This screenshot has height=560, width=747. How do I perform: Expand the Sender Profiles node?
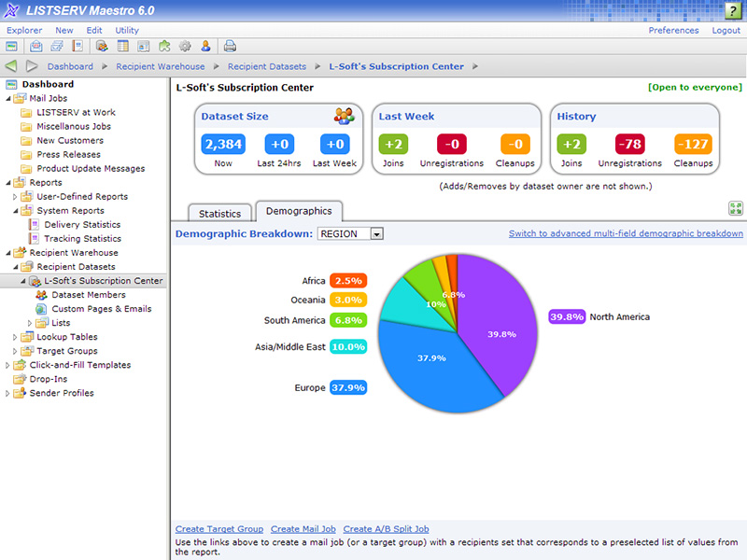7,393
